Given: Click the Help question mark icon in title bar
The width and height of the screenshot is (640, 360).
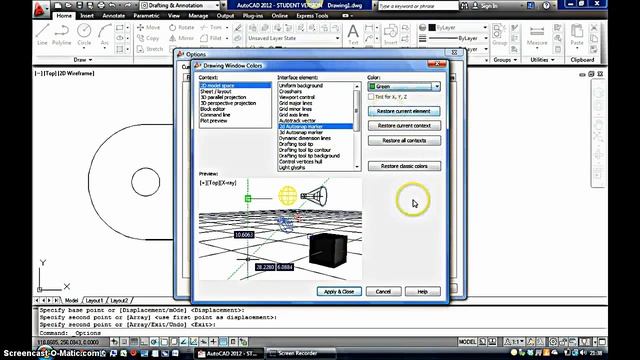Looking at the screenshot, I should click(546, 6).
